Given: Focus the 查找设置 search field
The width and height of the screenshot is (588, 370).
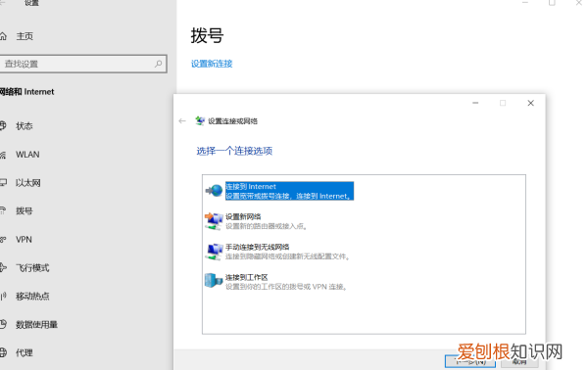Looking at the screenshot, I should (x=83, y=64).
